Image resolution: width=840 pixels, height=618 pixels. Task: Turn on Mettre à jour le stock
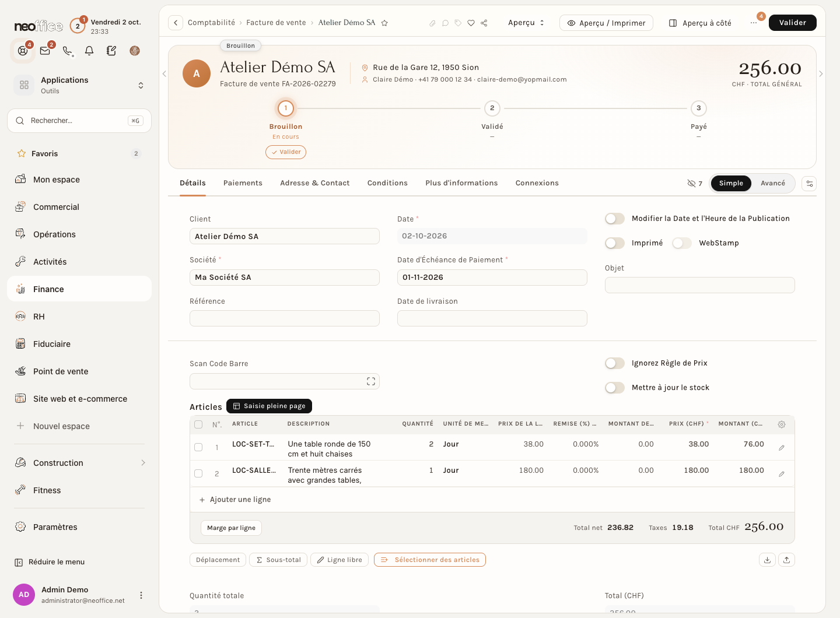[615, 388]
